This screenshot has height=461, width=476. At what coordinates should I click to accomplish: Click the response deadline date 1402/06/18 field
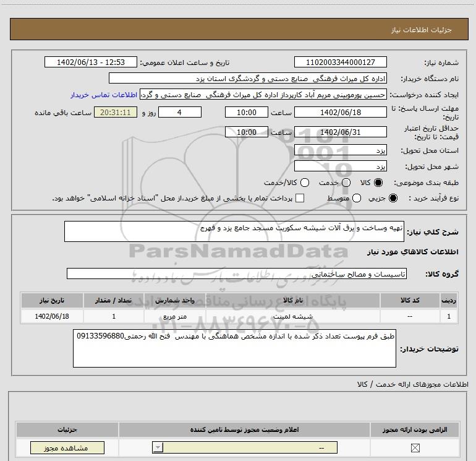pyautogui.click(x=340, y=112)
